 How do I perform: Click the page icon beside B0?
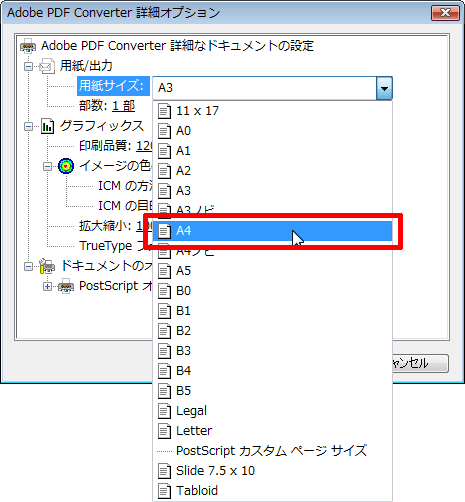tap(164, 291)
